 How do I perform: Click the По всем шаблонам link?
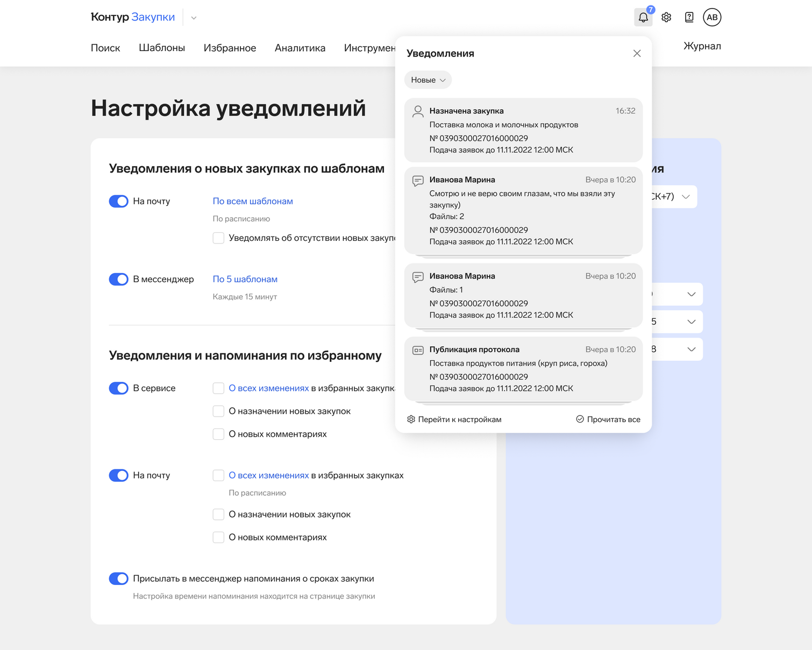pyautogui.click(x=253, y=201)
